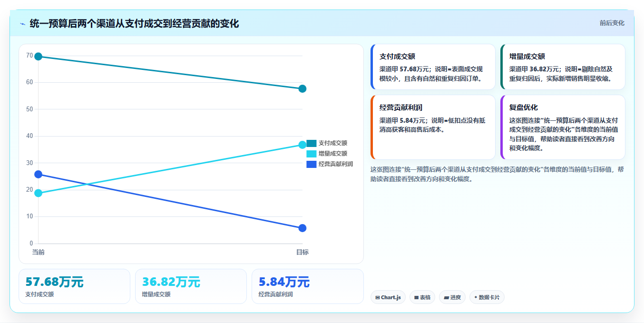Toggle 支付成交额 legend color swatch

(x=311, y=143)
